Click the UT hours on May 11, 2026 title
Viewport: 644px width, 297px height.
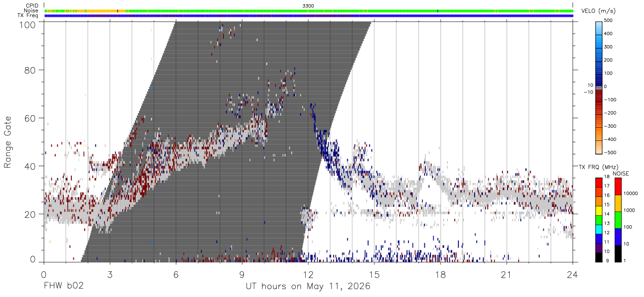point(308,287)
